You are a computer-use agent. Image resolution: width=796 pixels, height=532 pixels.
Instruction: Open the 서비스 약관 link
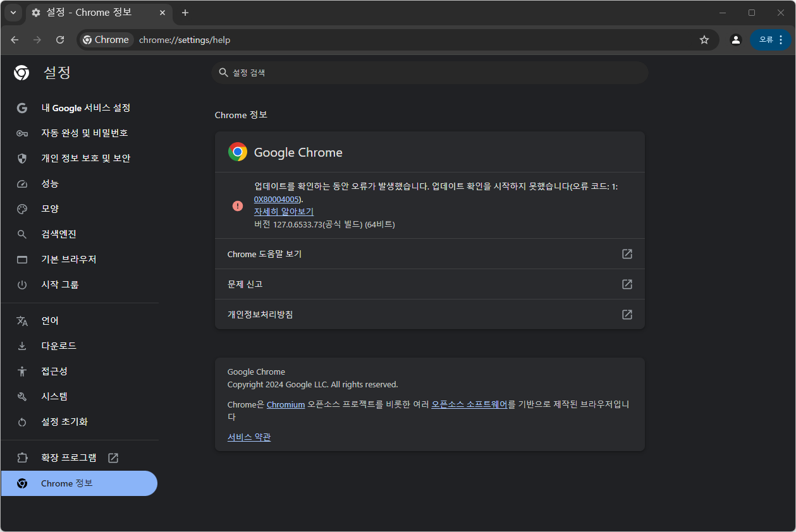tap(249, 437)
